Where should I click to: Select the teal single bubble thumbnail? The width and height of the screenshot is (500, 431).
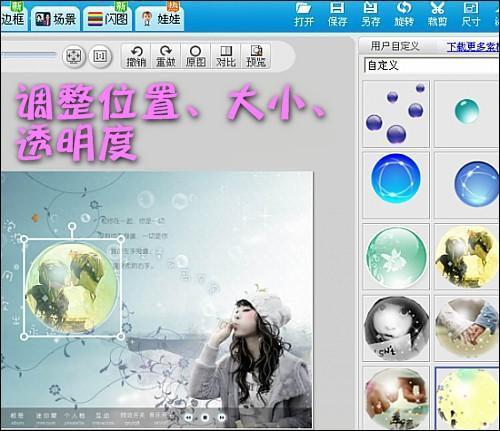tap(467, 113)
